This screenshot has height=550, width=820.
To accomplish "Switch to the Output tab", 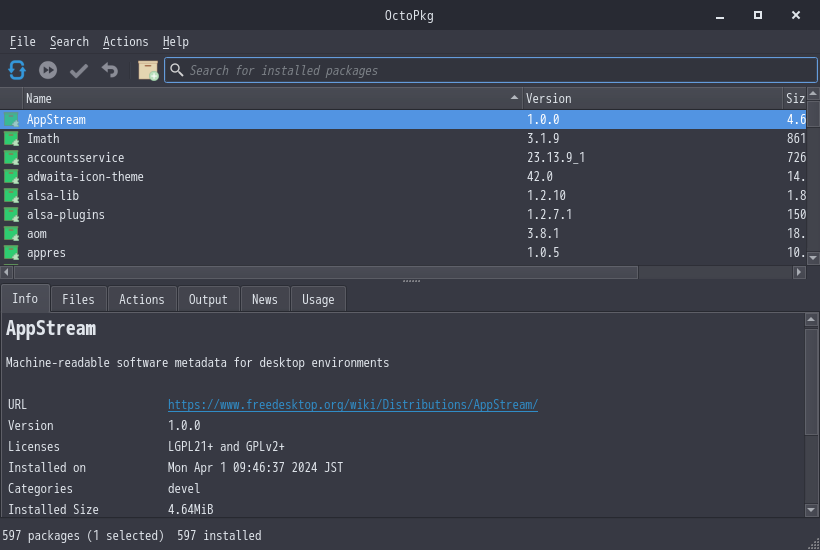I will click(208, 300).
